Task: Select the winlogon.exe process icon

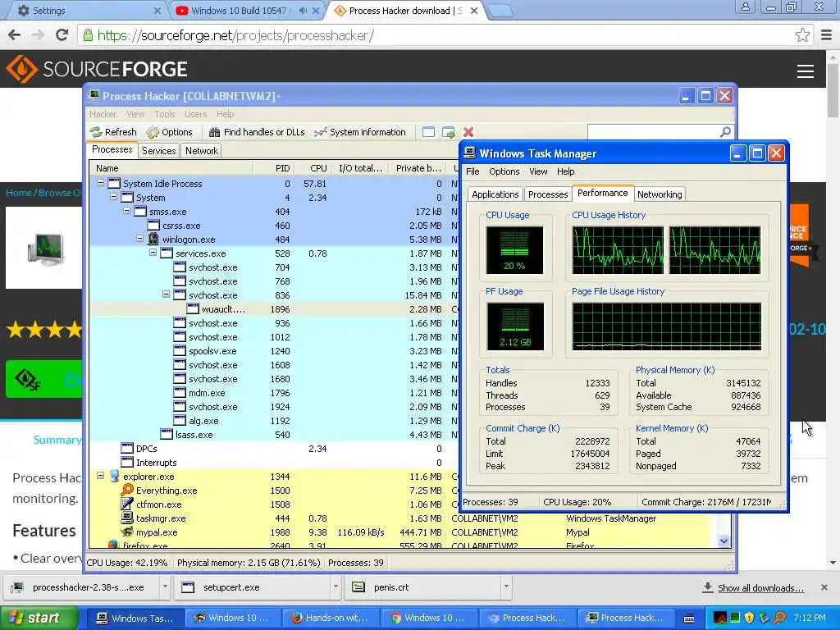Action: 153,239
